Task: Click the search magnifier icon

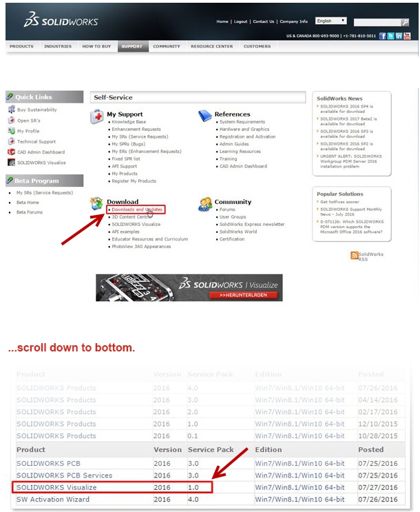Action: [405, 22]
